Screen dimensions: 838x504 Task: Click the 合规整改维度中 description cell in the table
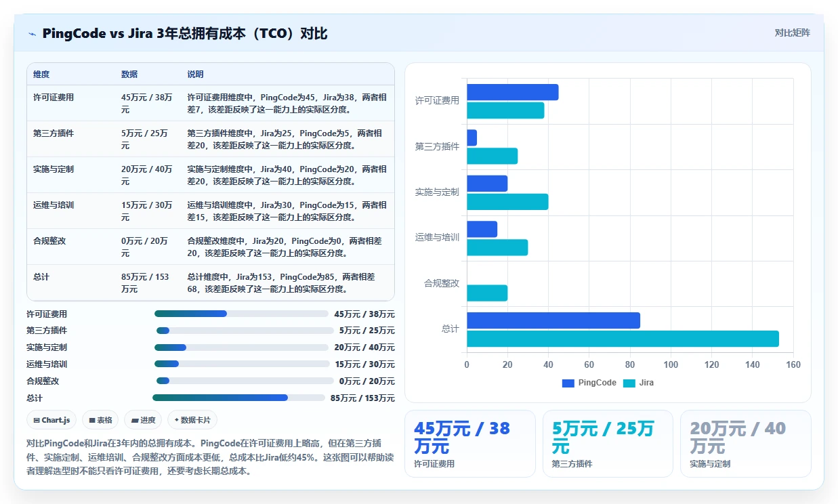pyautogui.click(x=287, y=247)
